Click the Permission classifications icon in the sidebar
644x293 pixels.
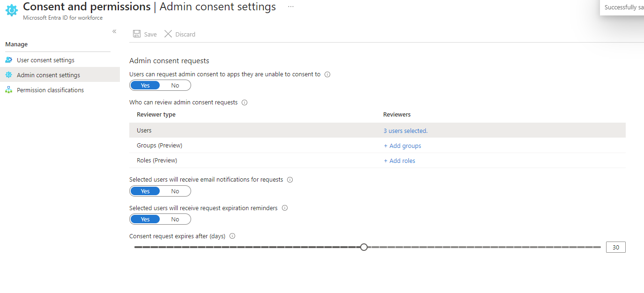[8, 89]
